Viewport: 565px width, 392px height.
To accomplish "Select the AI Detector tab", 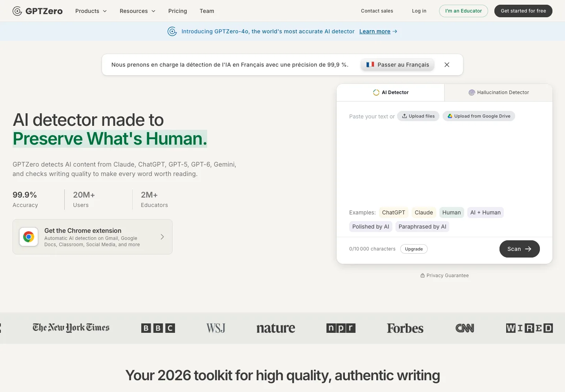I will [390, 93].
